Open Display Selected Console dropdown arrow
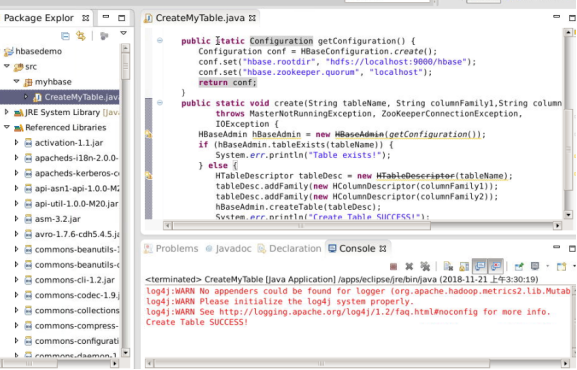Viewport: 577px width, 370px height. tap(547, 266)
